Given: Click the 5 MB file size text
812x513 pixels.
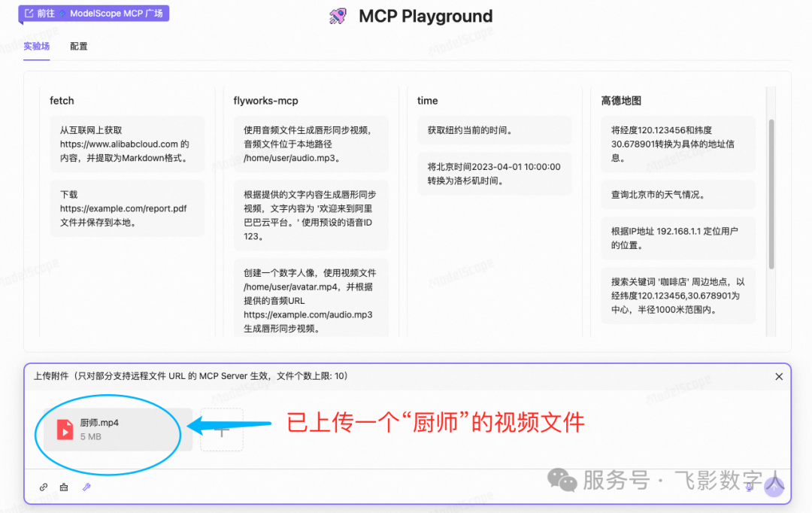Looking at the screenshot, I should tap(91, 437).
